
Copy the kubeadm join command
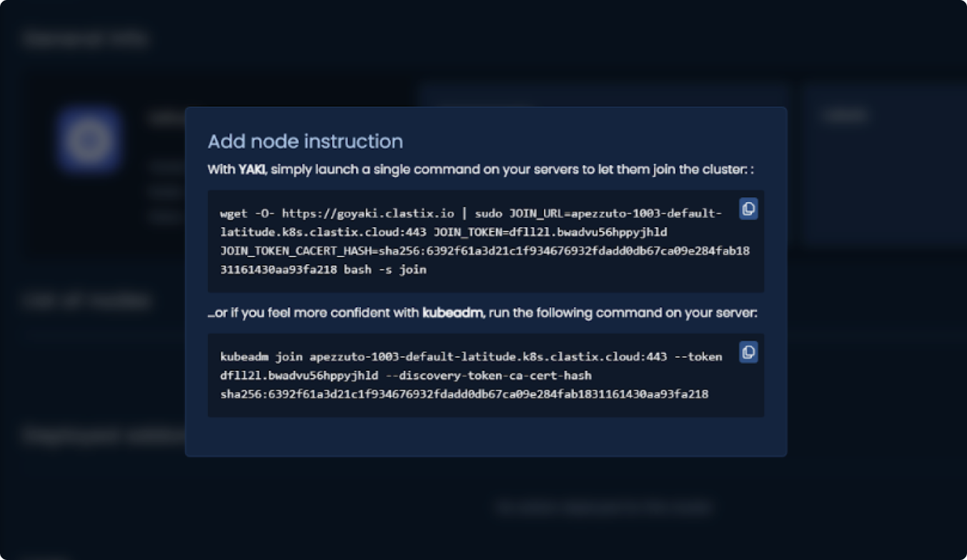pos(748,352)
